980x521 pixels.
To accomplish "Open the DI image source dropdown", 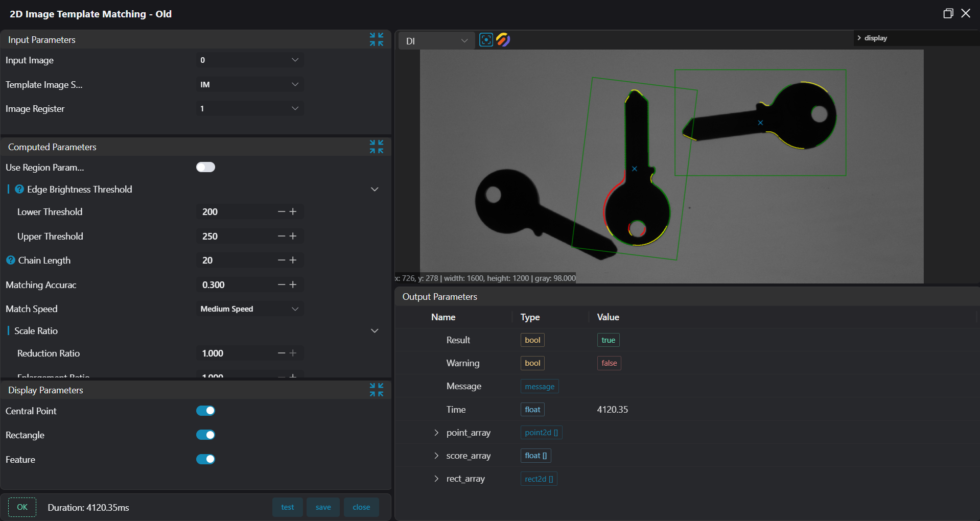I will tap(436, 41).
